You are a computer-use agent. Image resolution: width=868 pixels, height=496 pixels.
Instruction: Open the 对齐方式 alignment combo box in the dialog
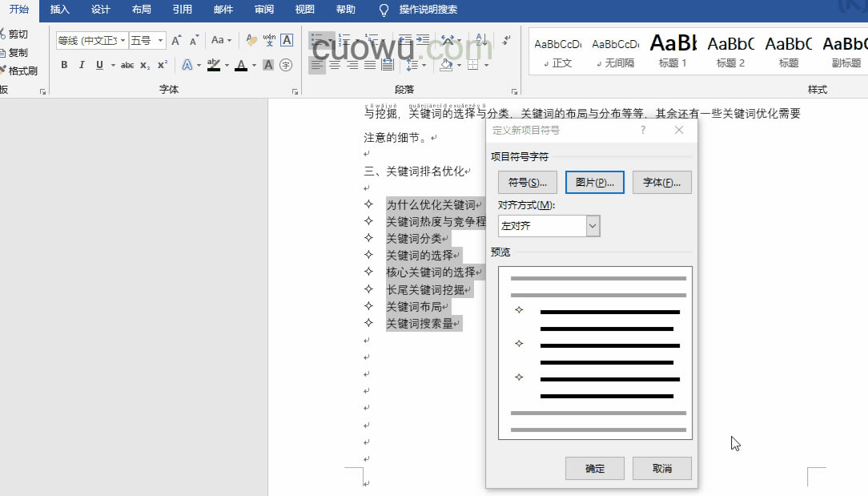click(549, 226)
